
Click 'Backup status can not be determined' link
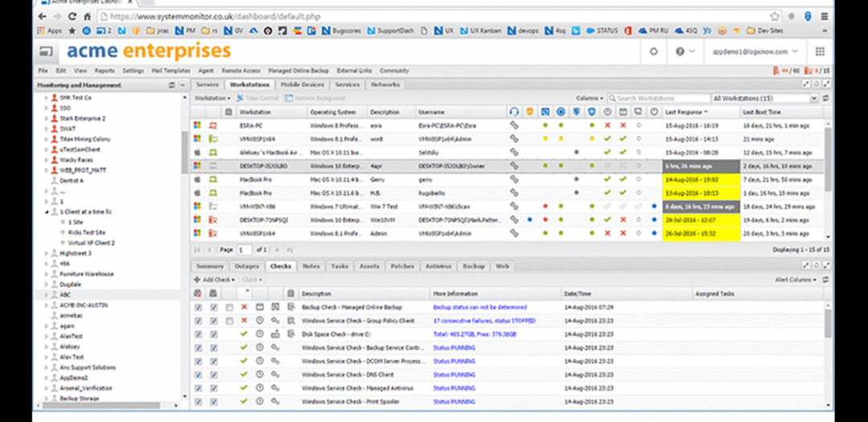(480, 307)
